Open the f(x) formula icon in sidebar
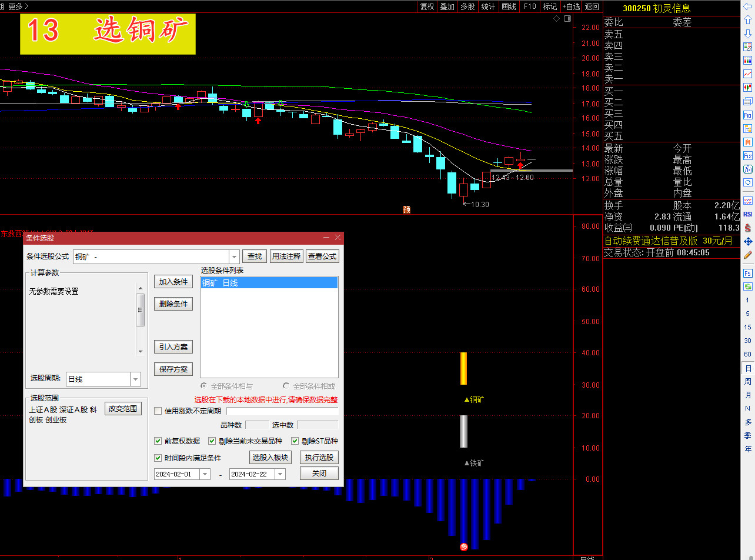The width and height of the screenshot is (755, 560). point(748,169)
